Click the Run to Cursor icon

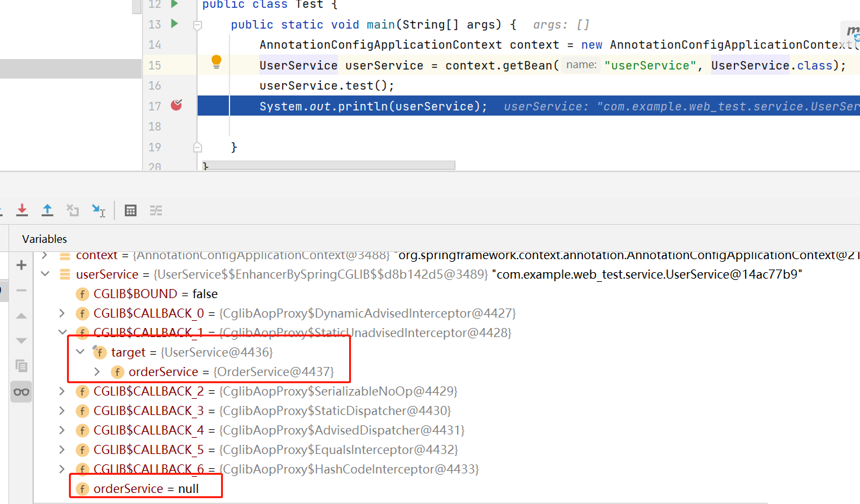pos(98,210)
